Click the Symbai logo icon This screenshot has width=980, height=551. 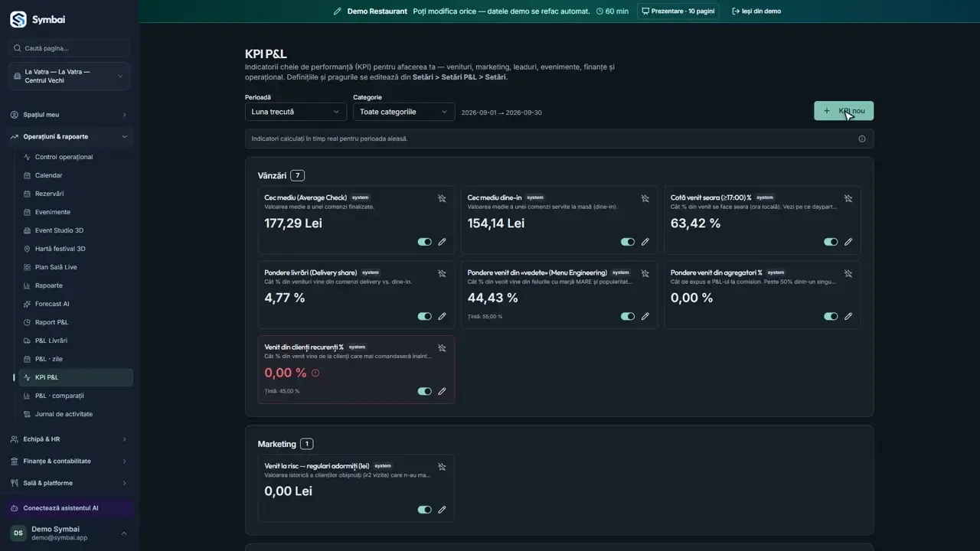(x=18, y=19)
